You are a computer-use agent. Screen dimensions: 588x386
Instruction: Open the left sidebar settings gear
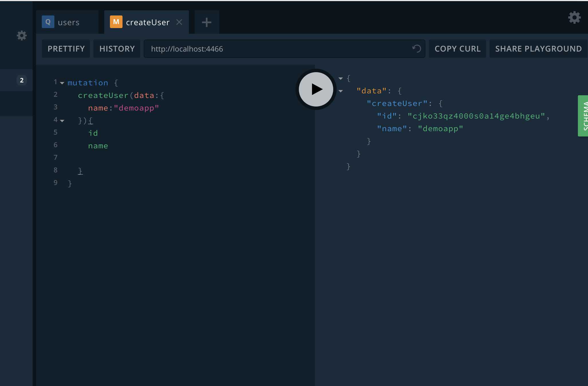click(22, 36)
